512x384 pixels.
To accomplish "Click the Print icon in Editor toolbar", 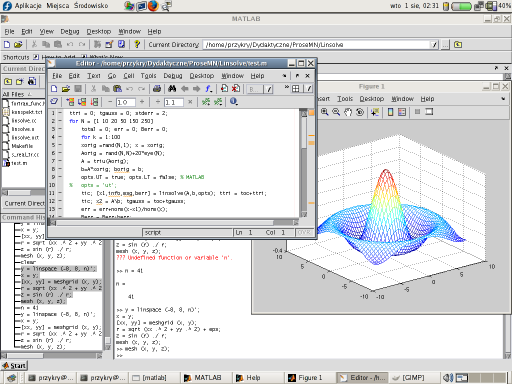I will (x=157, y=89).
